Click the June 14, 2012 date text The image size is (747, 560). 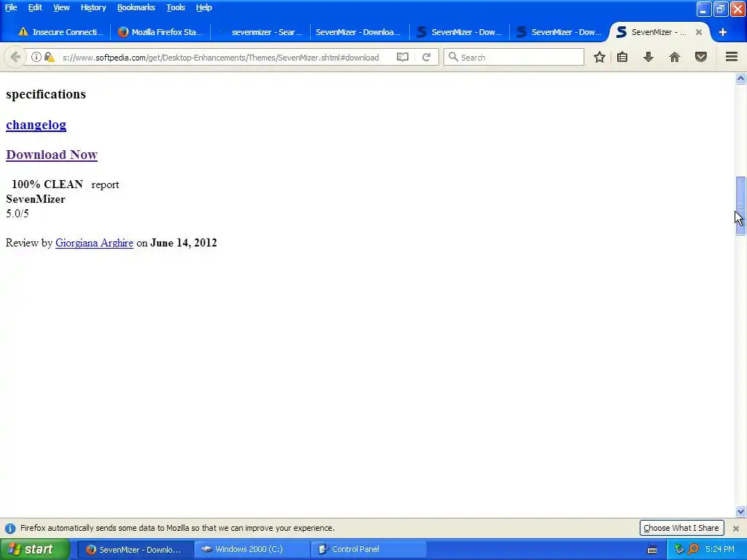click(x=183, y=243)
